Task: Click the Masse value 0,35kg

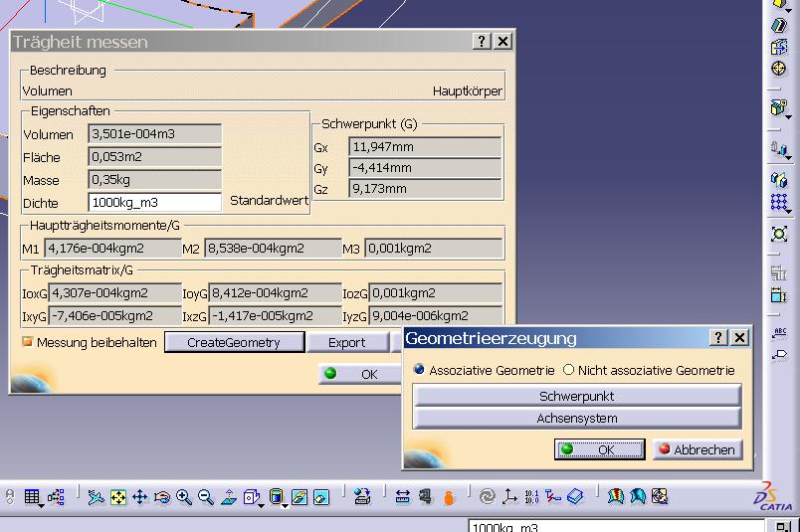Action: pyautogui.click(x=155, y=180)
